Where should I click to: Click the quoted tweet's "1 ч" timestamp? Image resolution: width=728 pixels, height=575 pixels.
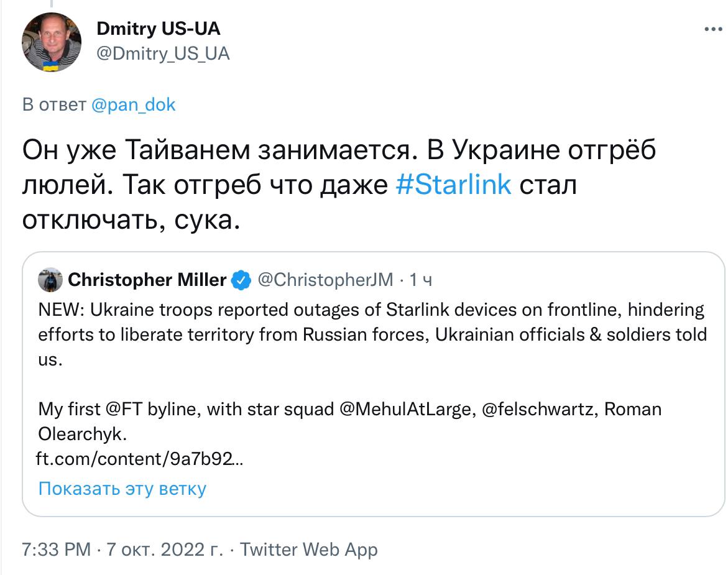point(420,280)
